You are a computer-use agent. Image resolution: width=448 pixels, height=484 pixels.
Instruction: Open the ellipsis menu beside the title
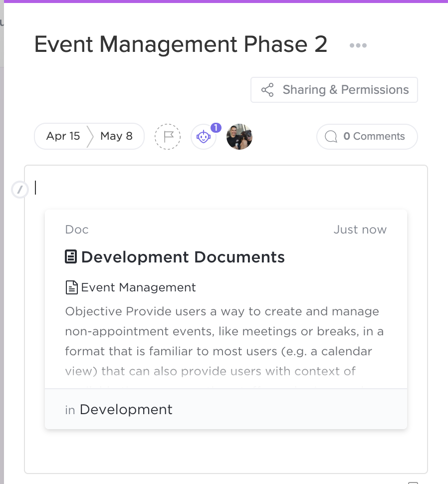coord(358,45)
